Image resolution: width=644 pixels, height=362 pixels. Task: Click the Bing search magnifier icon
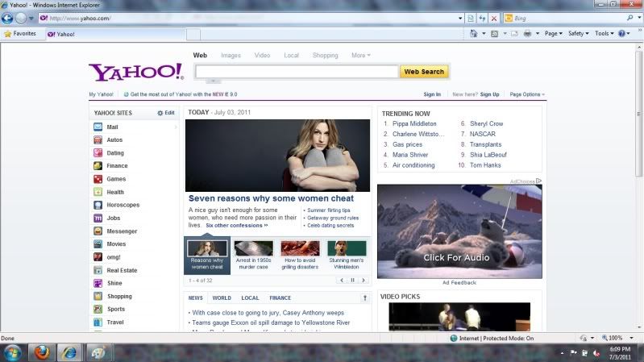coord(629,18)
